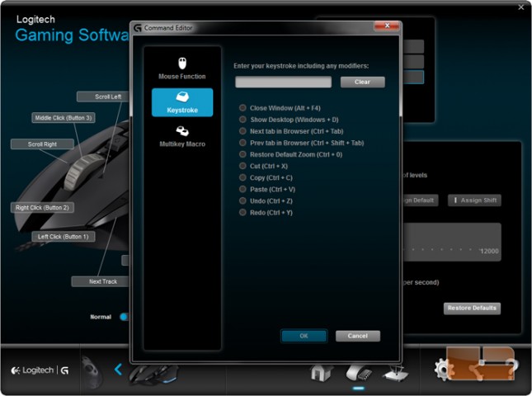Click the Scroll Left button label
This screenshot has width=532, height=396.
point(103,97)
